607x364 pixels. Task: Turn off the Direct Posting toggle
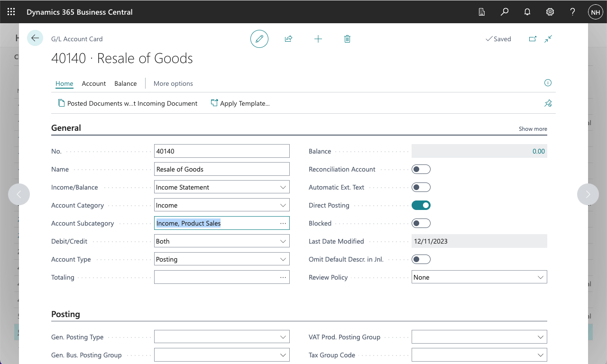tap(421, 205)
